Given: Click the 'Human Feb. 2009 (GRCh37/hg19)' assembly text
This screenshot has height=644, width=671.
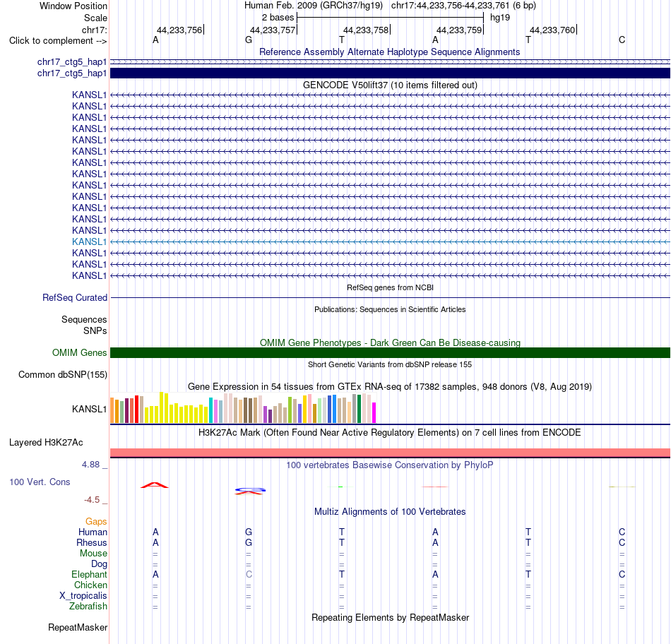Looking at the screenshot, I should 313,6.
